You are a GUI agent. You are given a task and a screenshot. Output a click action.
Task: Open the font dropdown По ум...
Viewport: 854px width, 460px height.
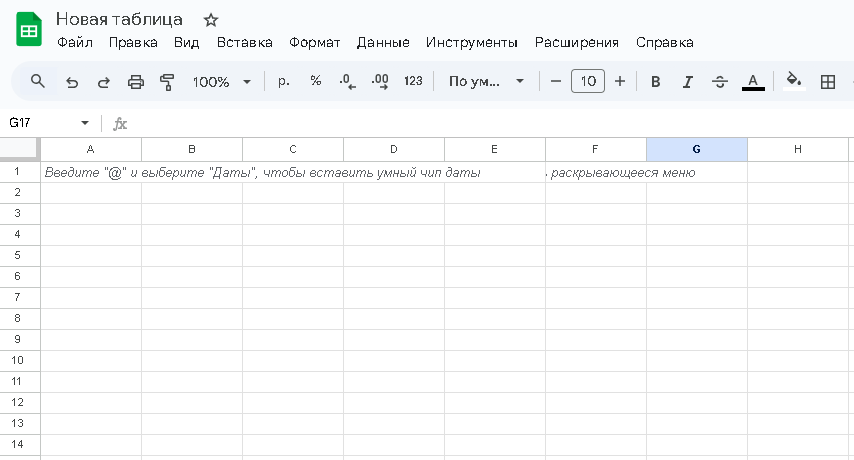(486, 82)
